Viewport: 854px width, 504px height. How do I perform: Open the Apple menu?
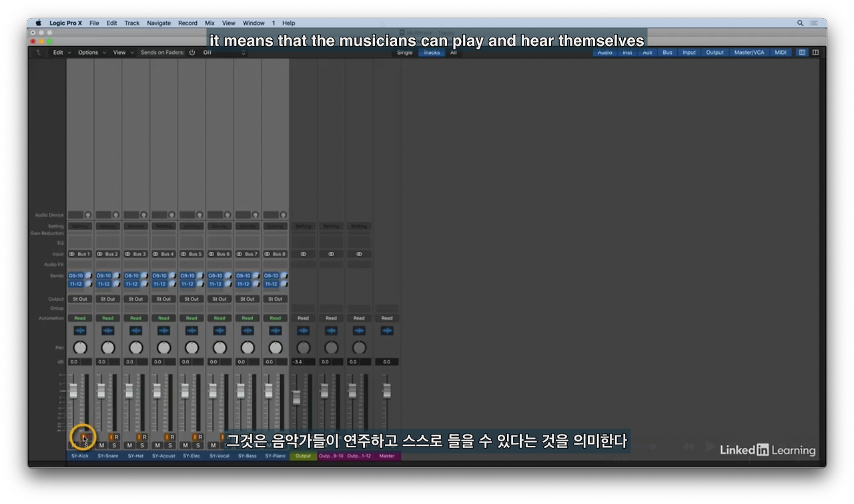coord(38,23)
